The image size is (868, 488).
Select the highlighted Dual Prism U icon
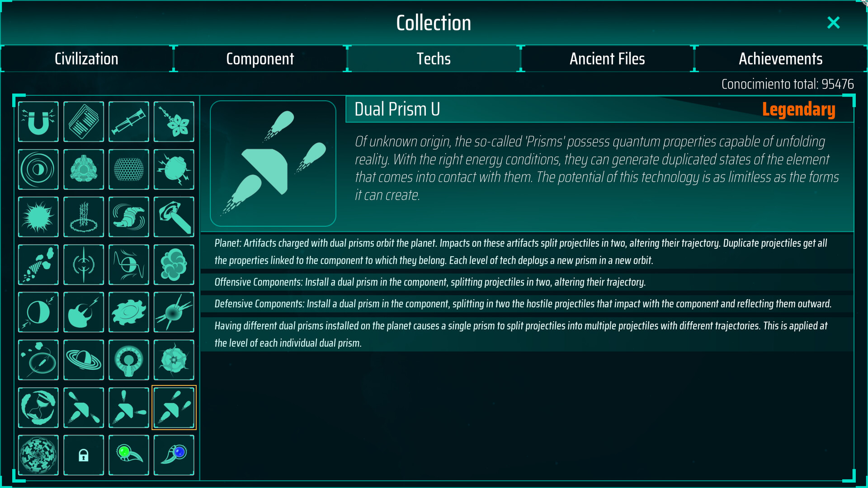point(174,408)
